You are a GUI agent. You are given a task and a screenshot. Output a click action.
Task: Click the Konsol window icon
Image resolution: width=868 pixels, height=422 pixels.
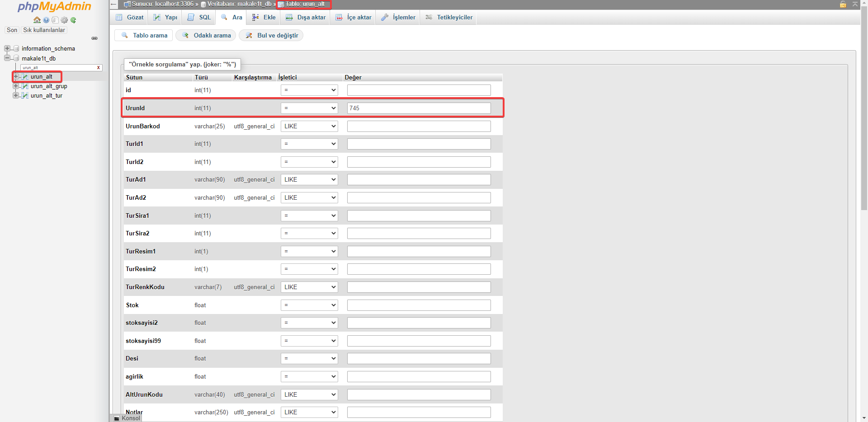(x=117, y=418)
